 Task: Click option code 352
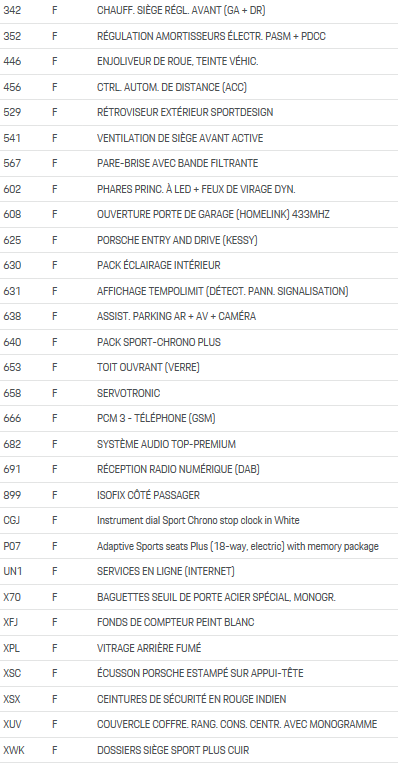pos(12,37)
